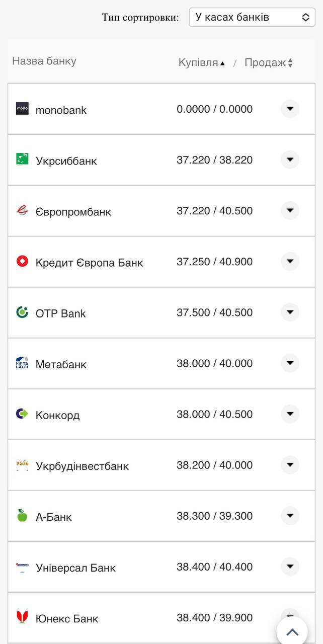323x644 pixels.
Task: Select the Укрбудінвестбанк logo icon
Action: pos(22,464)
